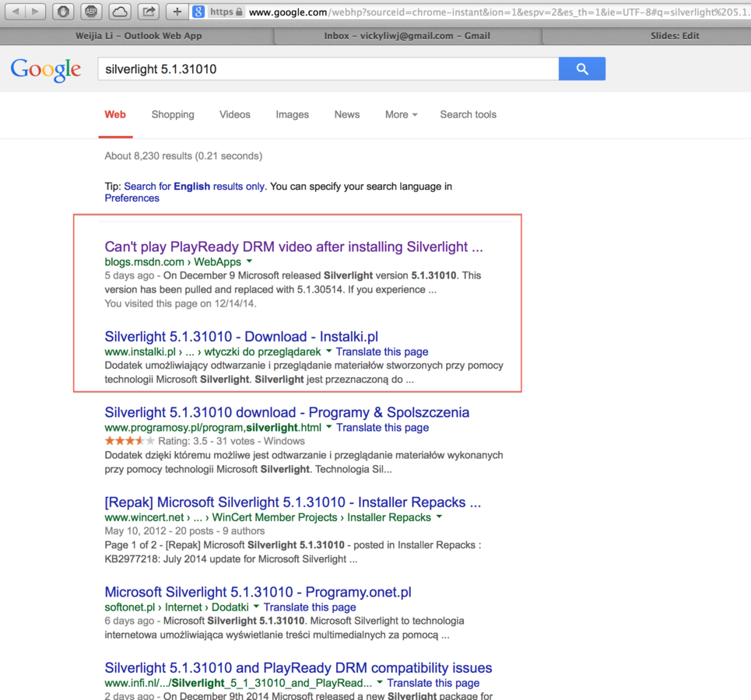Select the Shopping search category
751x700 pixels.
pyautogui.click(x=173, y=114)
